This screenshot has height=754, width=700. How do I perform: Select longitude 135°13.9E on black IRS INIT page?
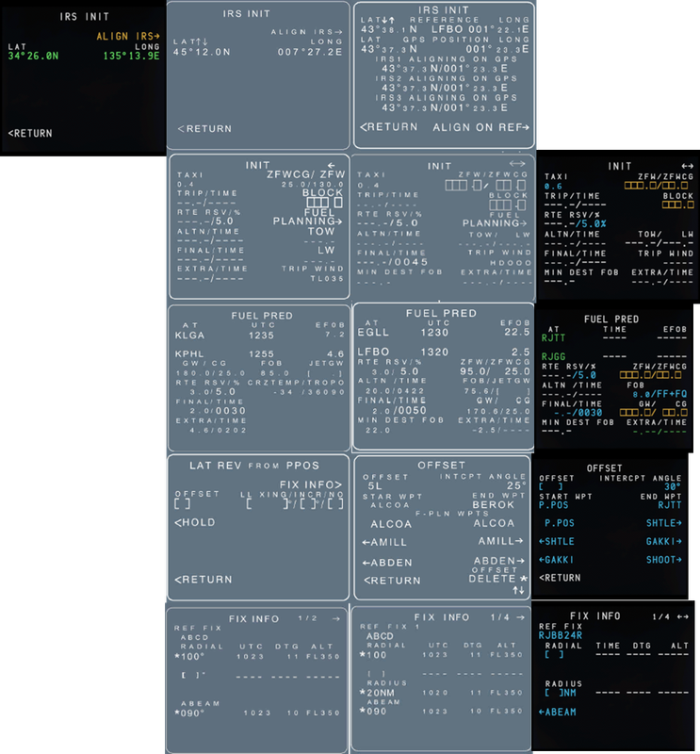(131, 56)
